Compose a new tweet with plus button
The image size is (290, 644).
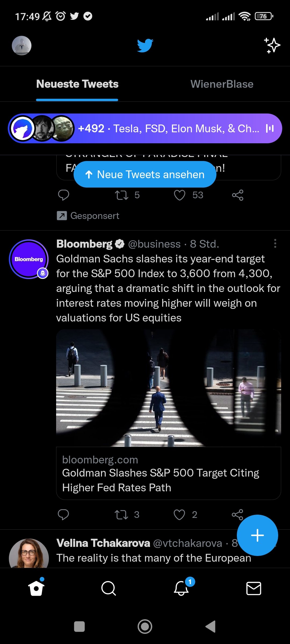point(257,535)
